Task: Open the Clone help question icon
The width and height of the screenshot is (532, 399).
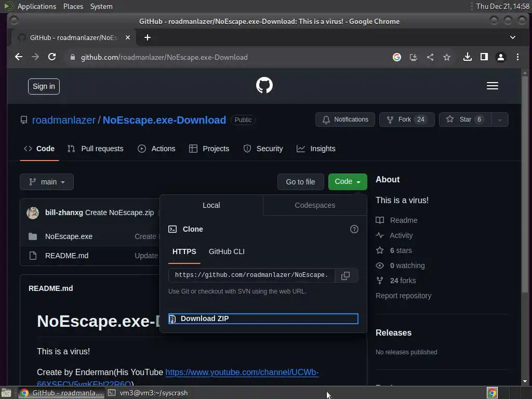Action: 354,229
